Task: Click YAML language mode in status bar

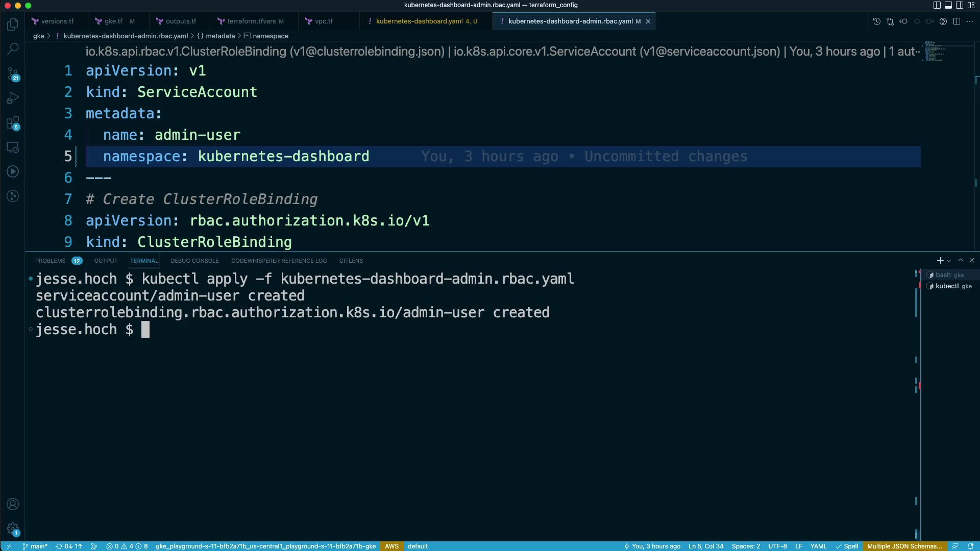Action: [x=818, y=546]
